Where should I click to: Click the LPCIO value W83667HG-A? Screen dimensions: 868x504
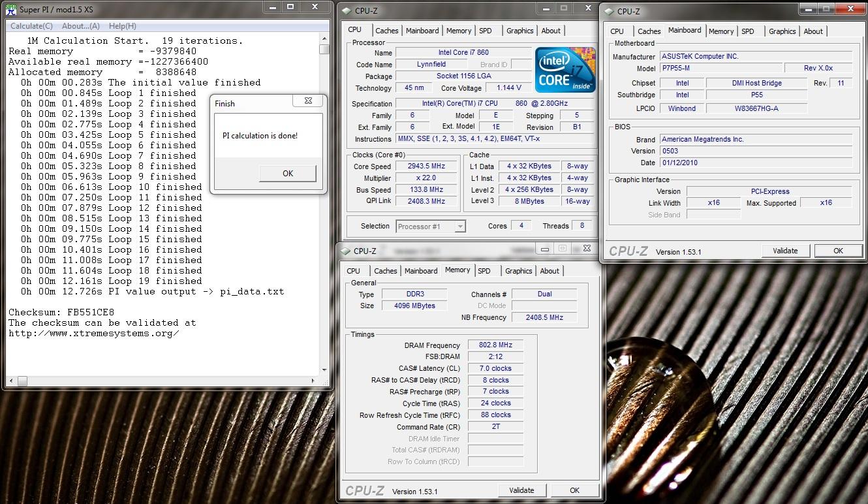(756, 108)
